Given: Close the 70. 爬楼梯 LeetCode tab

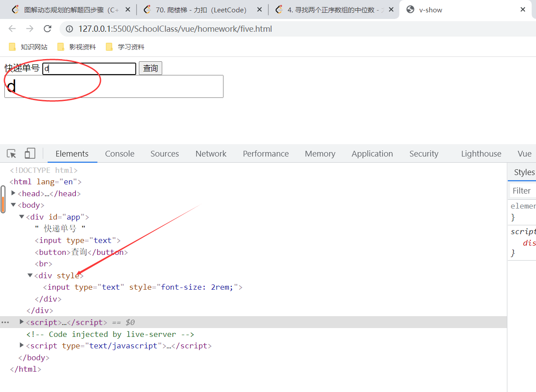Looking at the screenshot, I should [259, 10].
